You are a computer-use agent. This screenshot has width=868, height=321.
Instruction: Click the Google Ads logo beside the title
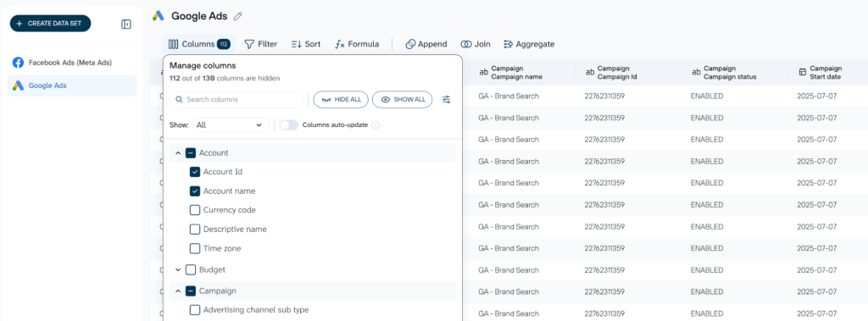point(159,16)
